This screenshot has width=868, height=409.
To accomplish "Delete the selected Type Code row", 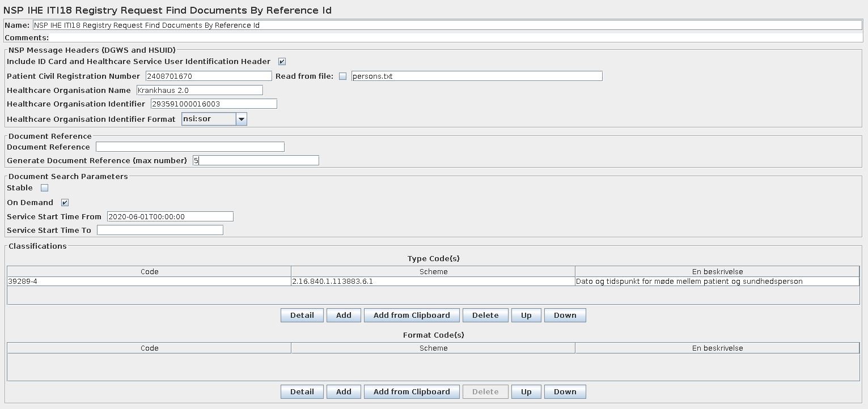I will [485, 316].
